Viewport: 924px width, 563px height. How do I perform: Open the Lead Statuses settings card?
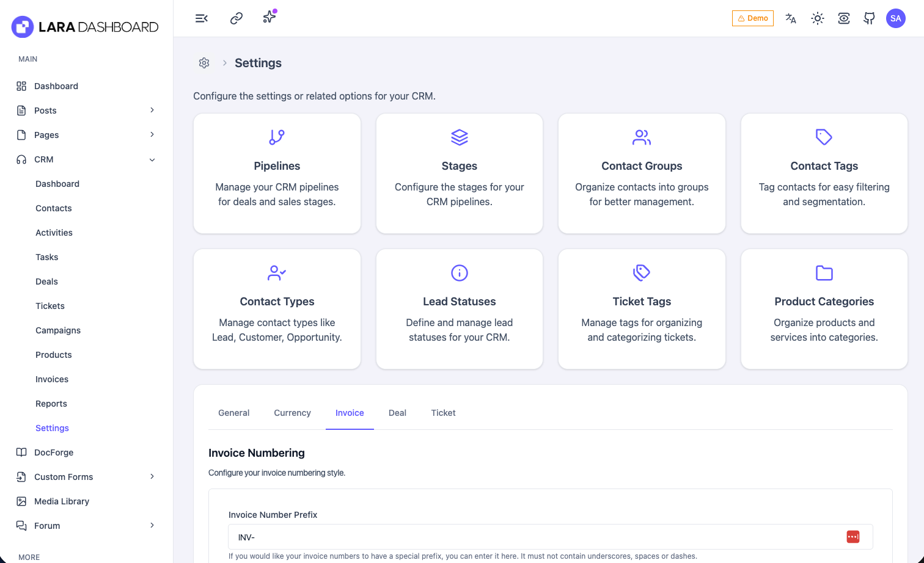460,309
